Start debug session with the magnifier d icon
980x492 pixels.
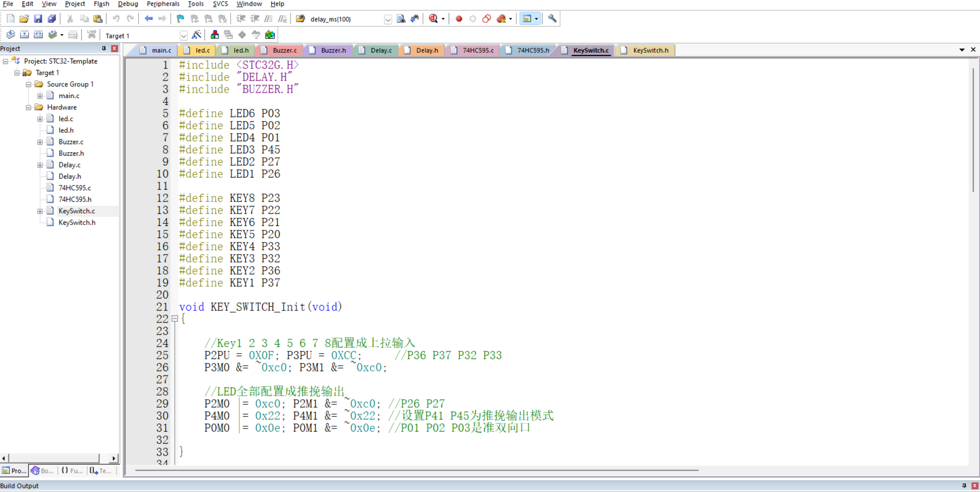pos(433,19)
